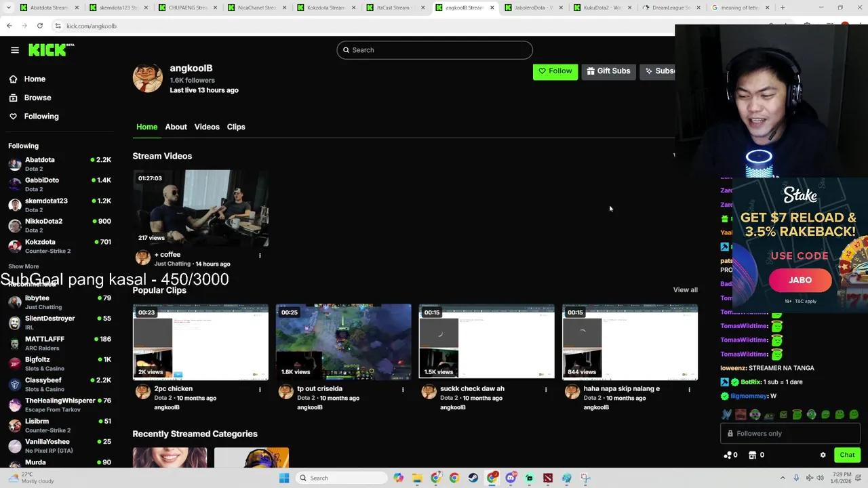
Task: Open Snipping Tool from taskbar
Action: 585,479
